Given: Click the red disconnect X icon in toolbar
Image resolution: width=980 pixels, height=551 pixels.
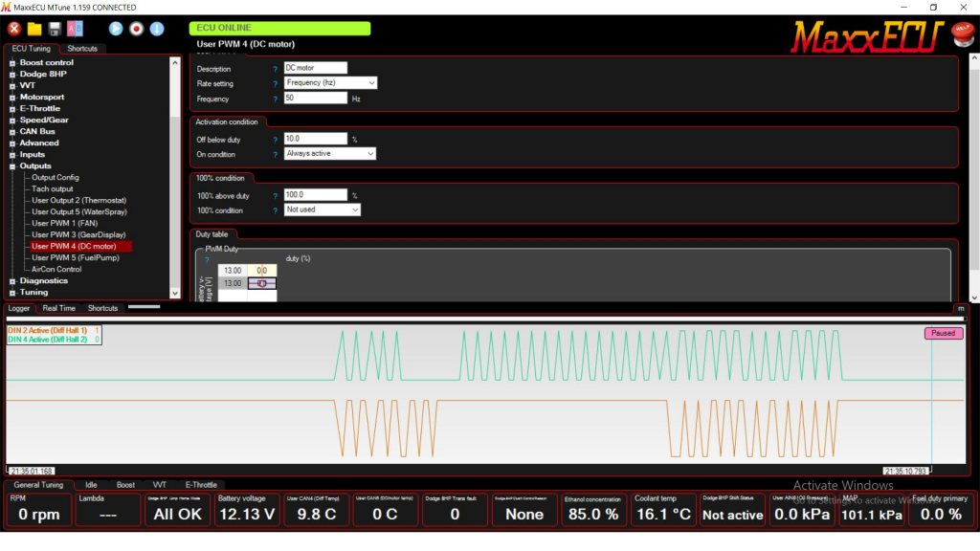Looking at the screenshot, I should click(x=14, y=29).
